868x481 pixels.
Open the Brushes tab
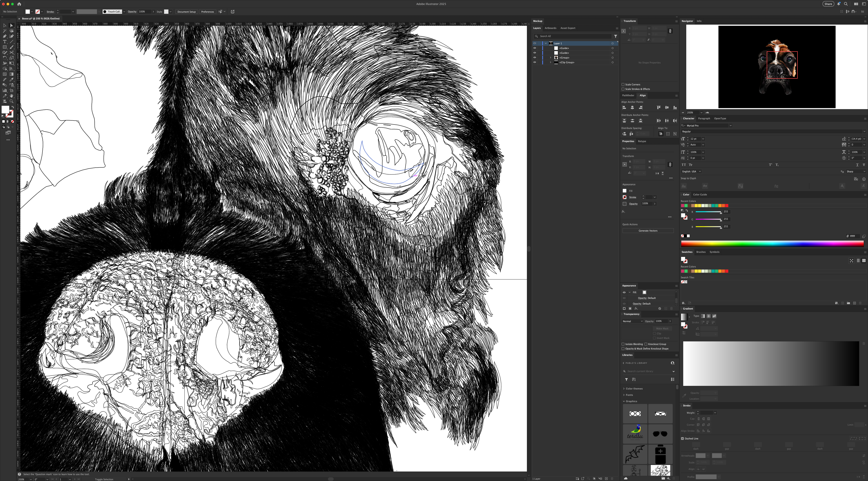click(x=701, y=252)
